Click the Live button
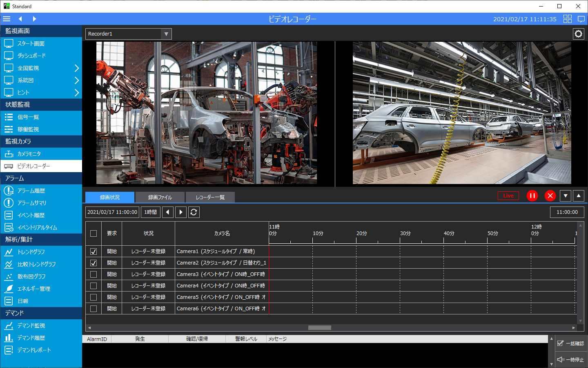 point(508,196)
